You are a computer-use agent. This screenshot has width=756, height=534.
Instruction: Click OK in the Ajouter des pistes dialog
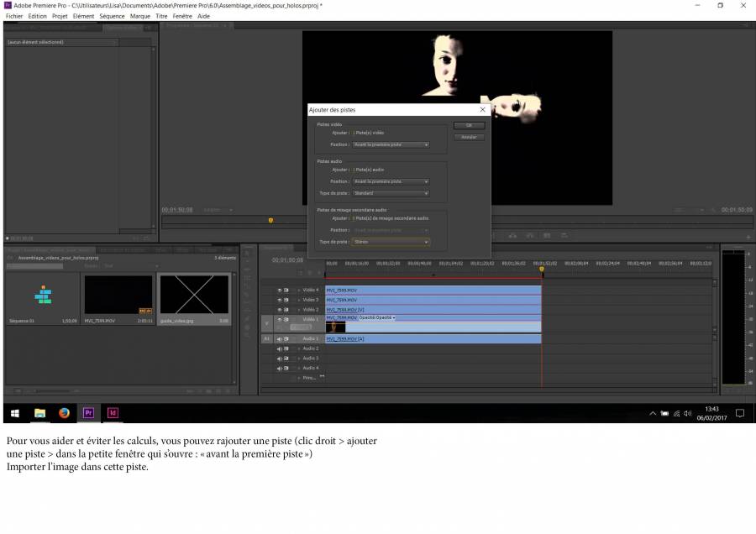coord(469,124)
